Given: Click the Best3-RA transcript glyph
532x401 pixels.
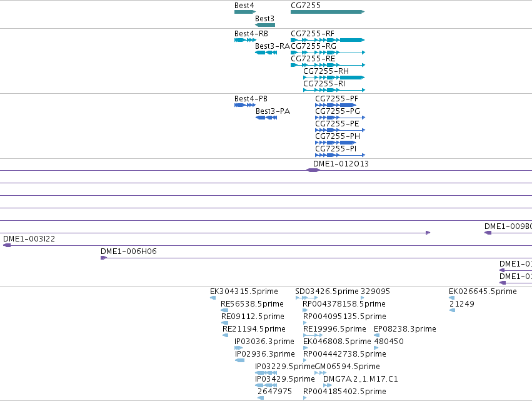Looking at the screenshot, I should pos(266,53).
